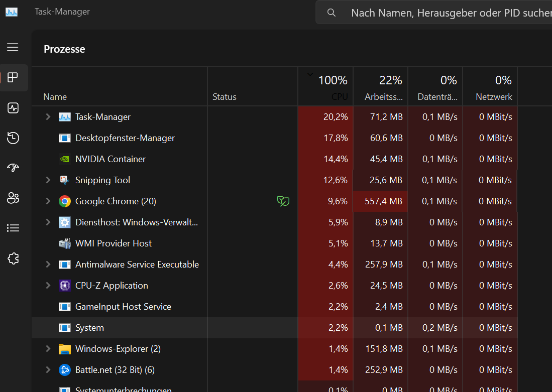This screenshot has height=392, width=552.
Task: Select the Desktopfenster-Manager row name
Action: (x=125, y=138)
